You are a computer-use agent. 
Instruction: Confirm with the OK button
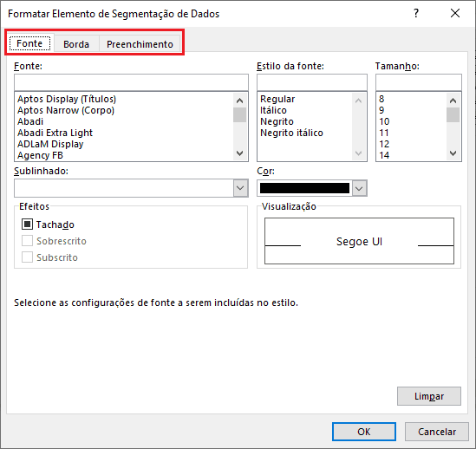tap(364, 432)
